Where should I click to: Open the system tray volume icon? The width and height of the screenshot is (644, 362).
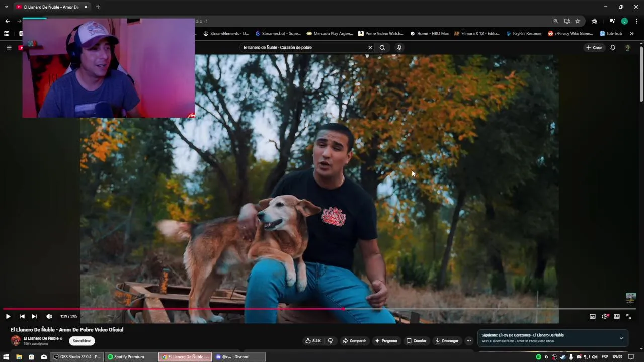[595, 357]
